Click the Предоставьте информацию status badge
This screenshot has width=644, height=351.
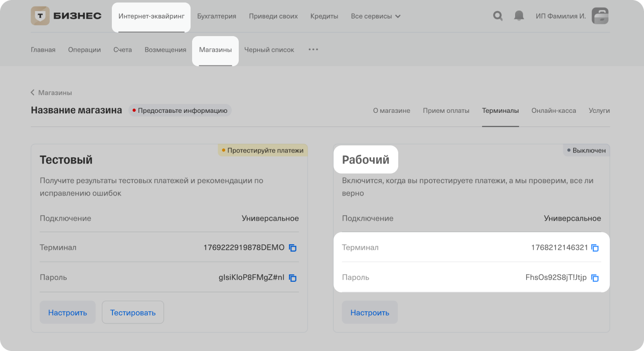[180, 110]
